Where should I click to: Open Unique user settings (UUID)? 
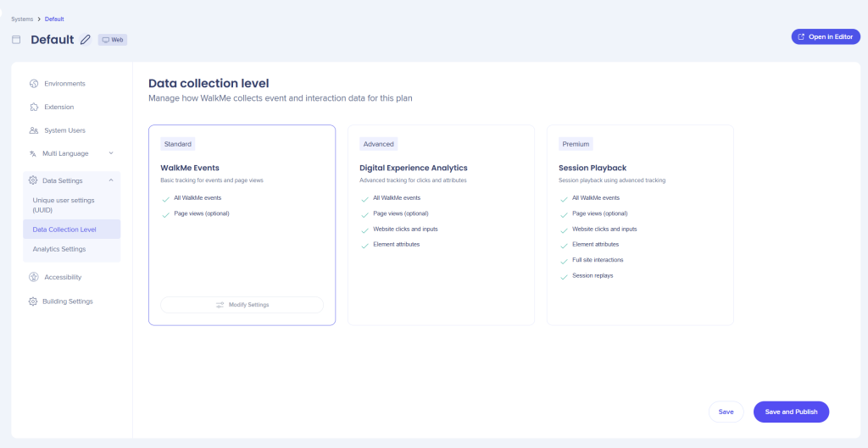pyautogui.click(x=64, y=205)
